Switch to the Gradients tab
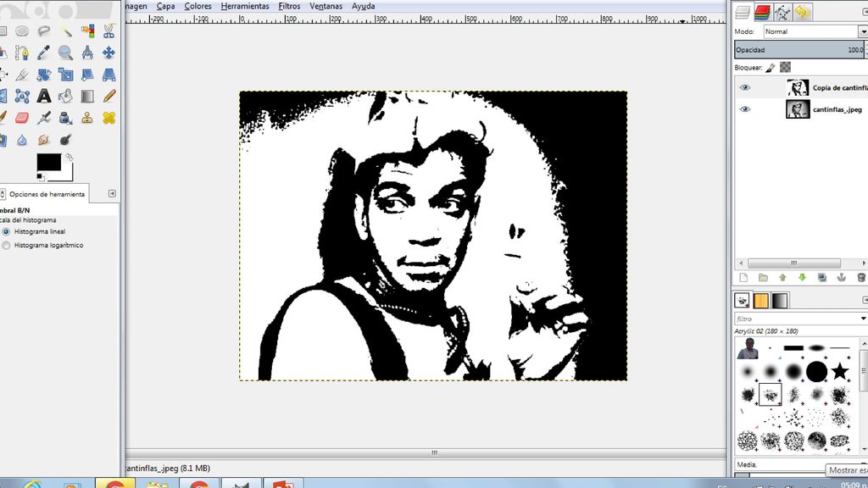This screenshot has height=488, width=868. [780, 301]
